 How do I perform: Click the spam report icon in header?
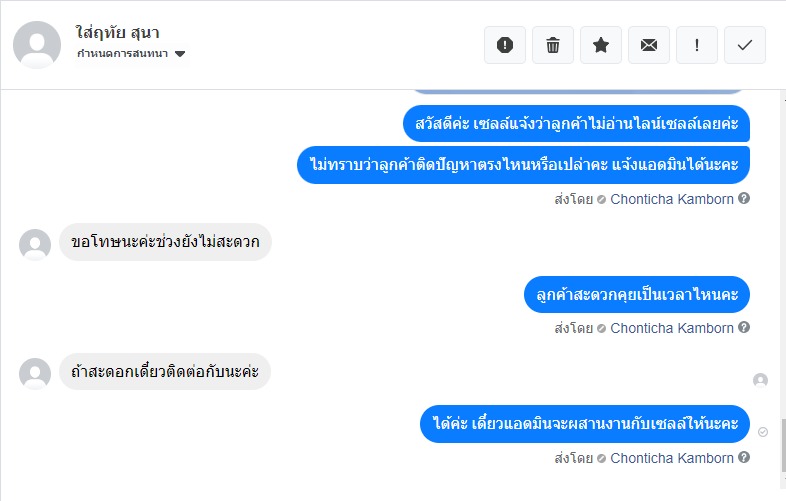(505, 45)
